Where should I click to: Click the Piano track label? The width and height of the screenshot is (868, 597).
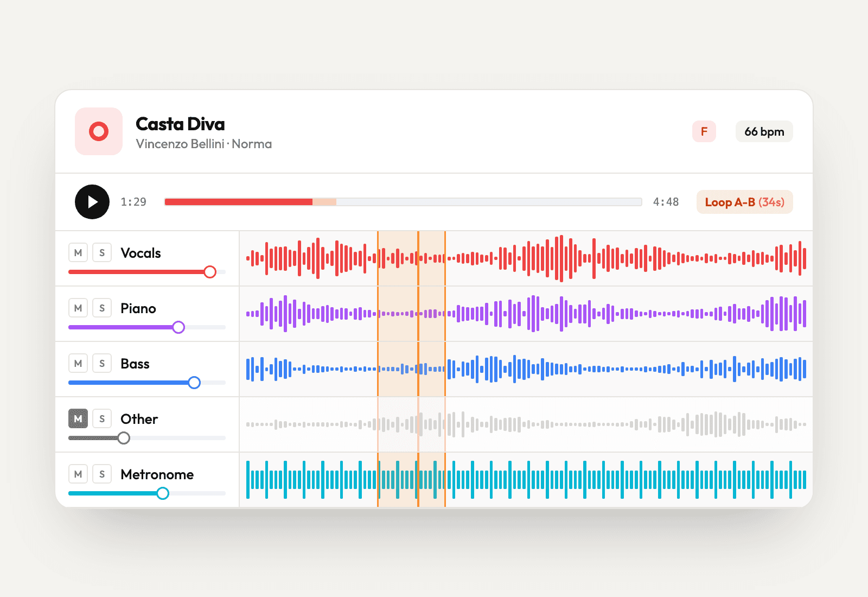click(x=138, y=308)
